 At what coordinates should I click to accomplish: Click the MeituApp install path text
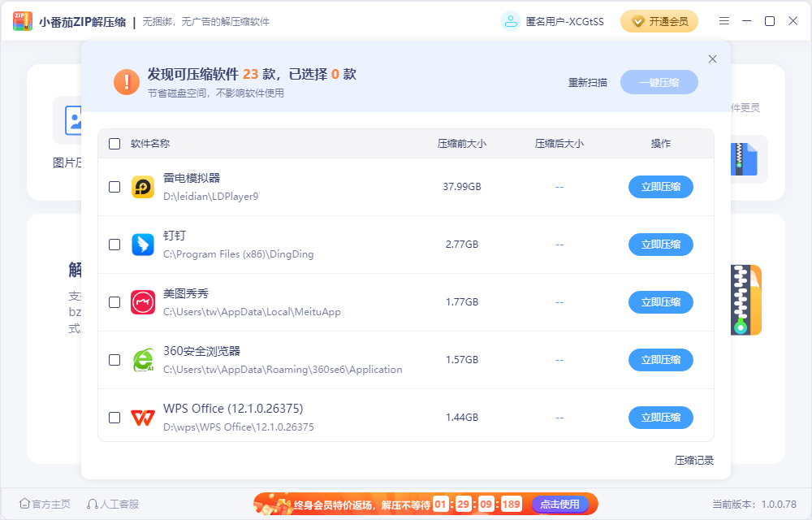pyautogui.click(x=253, y=312)
